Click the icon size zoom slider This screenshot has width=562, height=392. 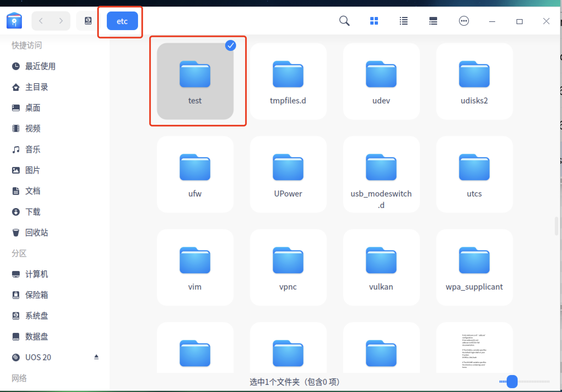click(512, 381)
